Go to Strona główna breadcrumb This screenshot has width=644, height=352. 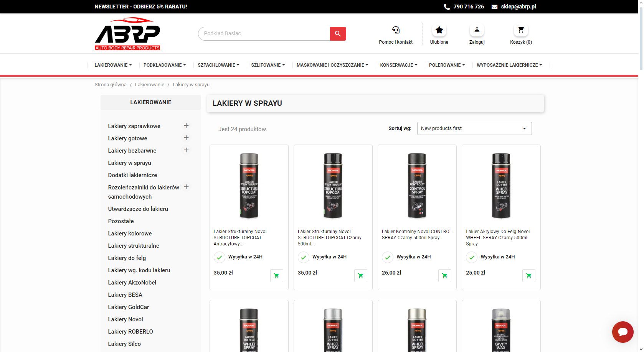click(x=111, y=85)
